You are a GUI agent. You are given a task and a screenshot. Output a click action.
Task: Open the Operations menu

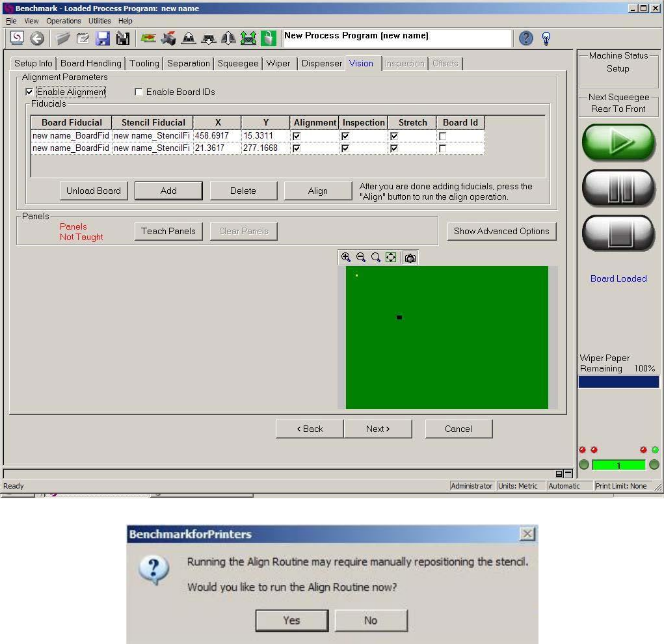[x=64, y=21]
